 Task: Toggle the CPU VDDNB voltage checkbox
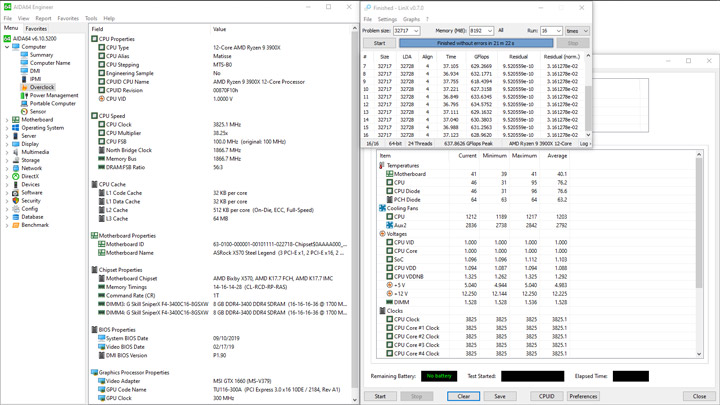pos(389,277)
